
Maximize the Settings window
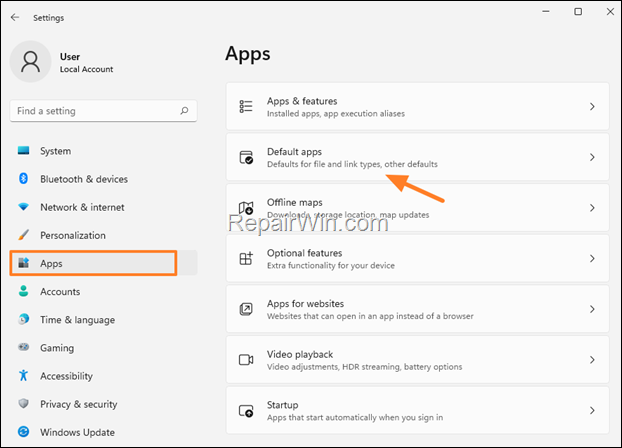pyautogui.click(x=578, y=12)
